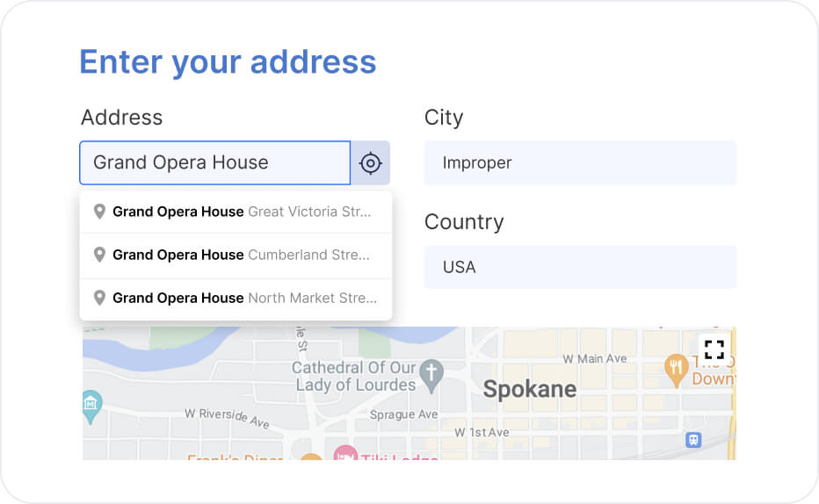819x504 pixels.
Task: Click the restaurant fork-and-knife map marker
Action: pyautogui.click(x=676, y=369)
